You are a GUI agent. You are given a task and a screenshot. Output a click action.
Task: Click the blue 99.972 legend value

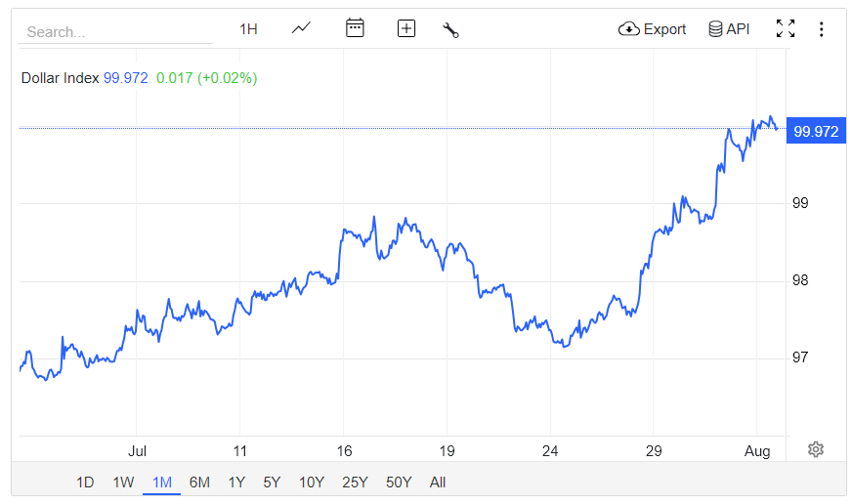click(125, 78)
